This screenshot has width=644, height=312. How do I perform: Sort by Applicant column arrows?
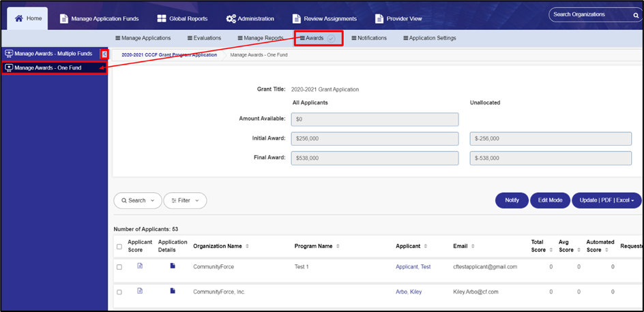click(426, 247)
